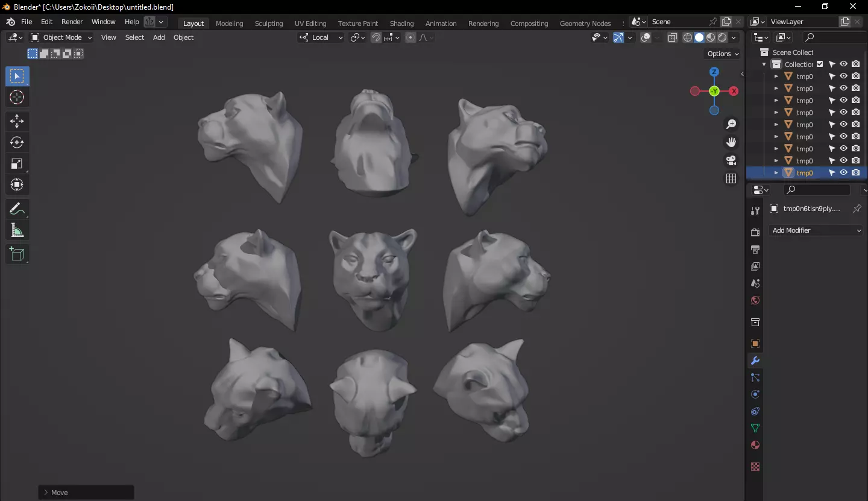The image size is (868, 501).
Task: Activate the Rotate tool
Action: 17,142
